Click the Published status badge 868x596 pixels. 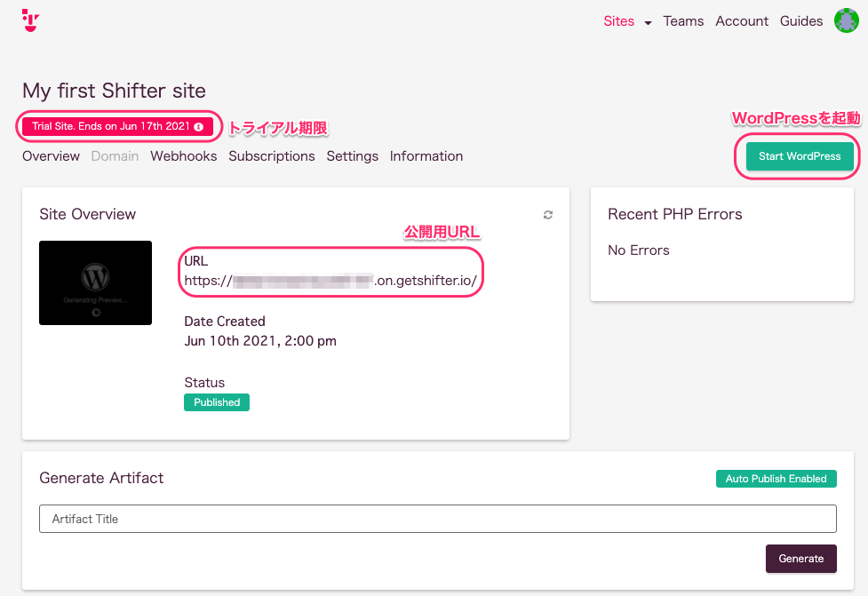[x=217, y=402]
